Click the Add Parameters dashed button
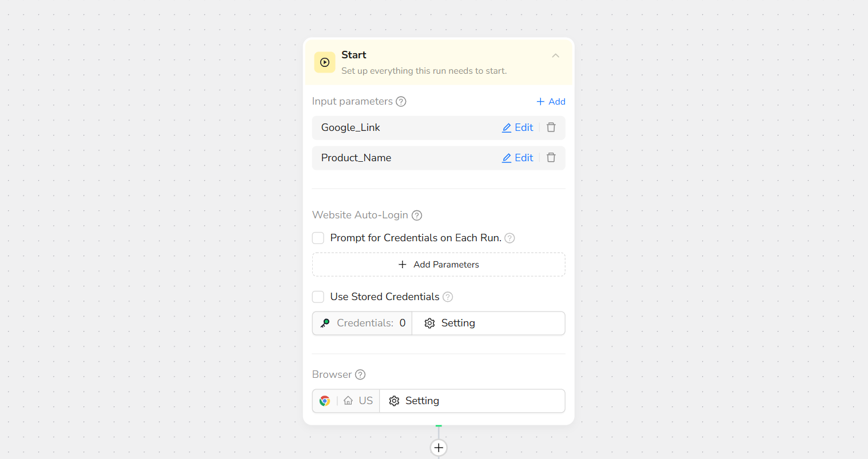868x459 pixels. point(439,265)
